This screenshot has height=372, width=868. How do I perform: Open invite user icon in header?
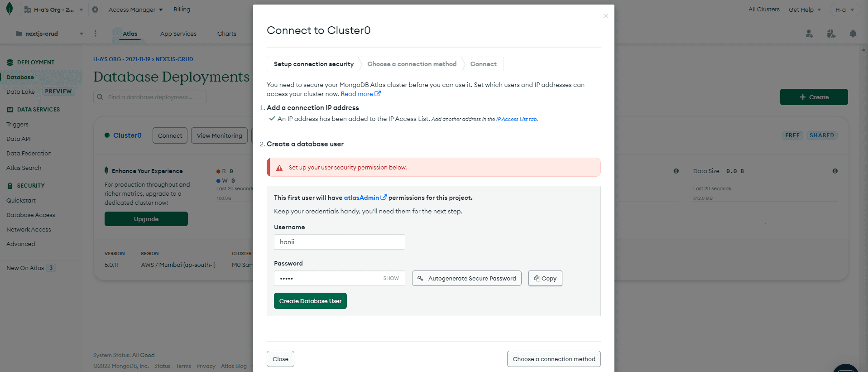click(810, 34)
